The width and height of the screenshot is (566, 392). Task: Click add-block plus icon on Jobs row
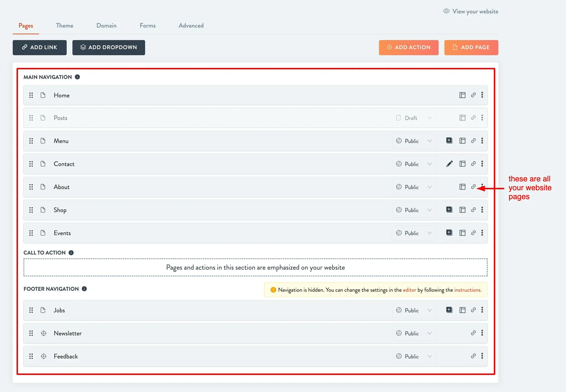click(449, 310)
